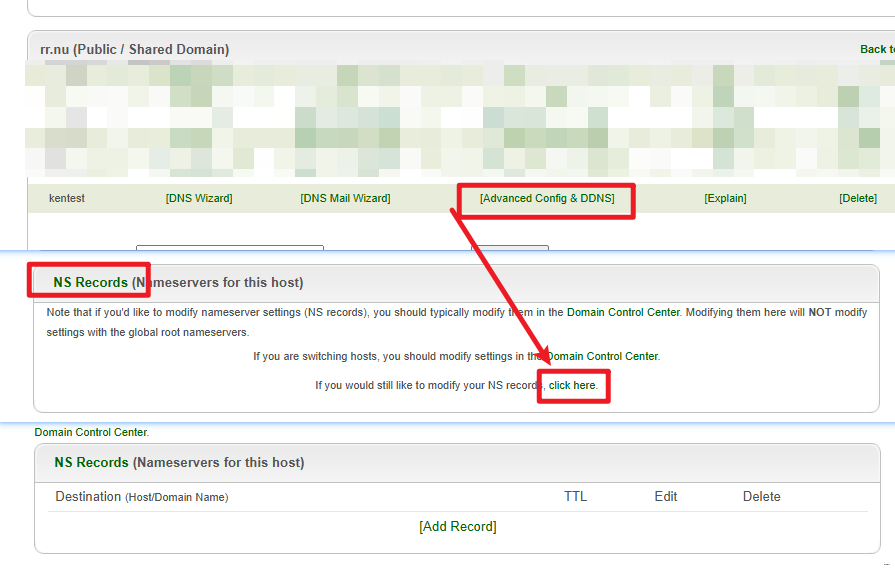
Task: Click the Explain link for kentest
Action: 725,198
